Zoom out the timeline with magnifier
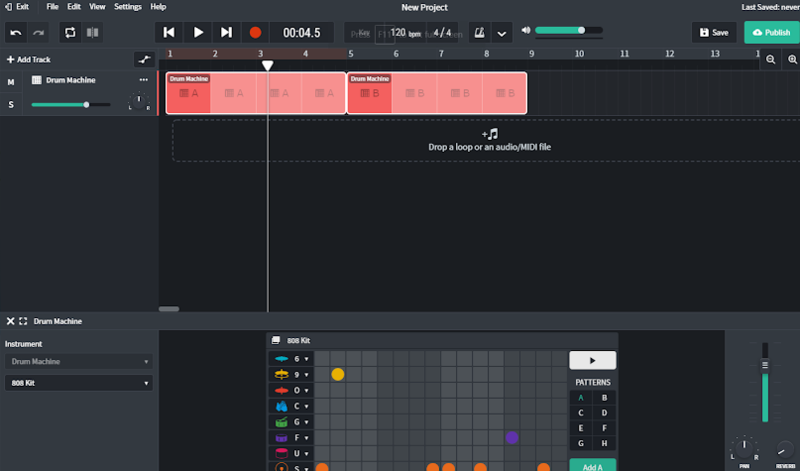Viewport: 800px width, 471px height. point(771,60)
